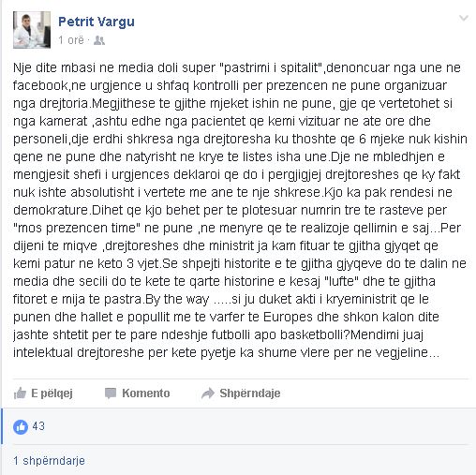Click the Komento speech bubble icon

pos(111,393)
